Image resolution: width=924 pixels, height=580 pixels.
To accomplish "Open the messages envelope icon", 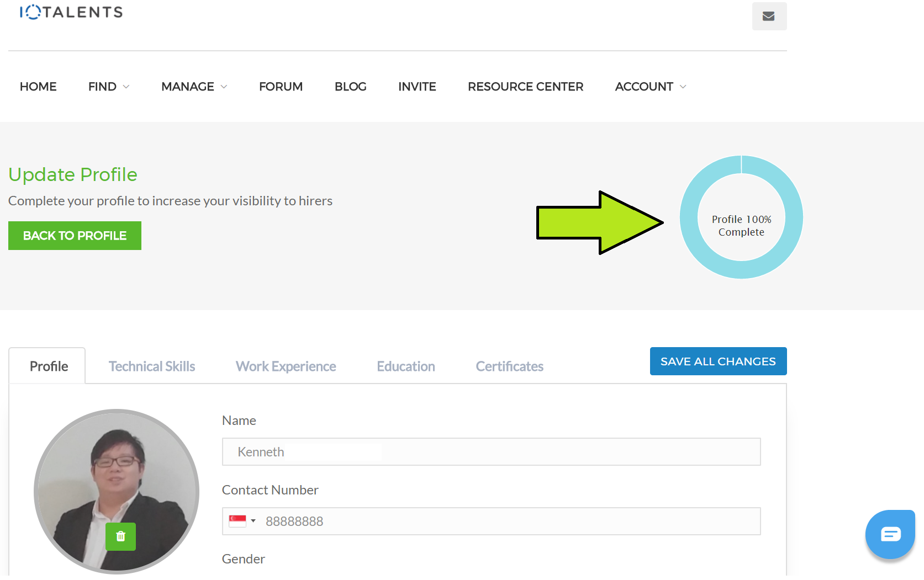I will pyautogui.click(x=769, y=16).
